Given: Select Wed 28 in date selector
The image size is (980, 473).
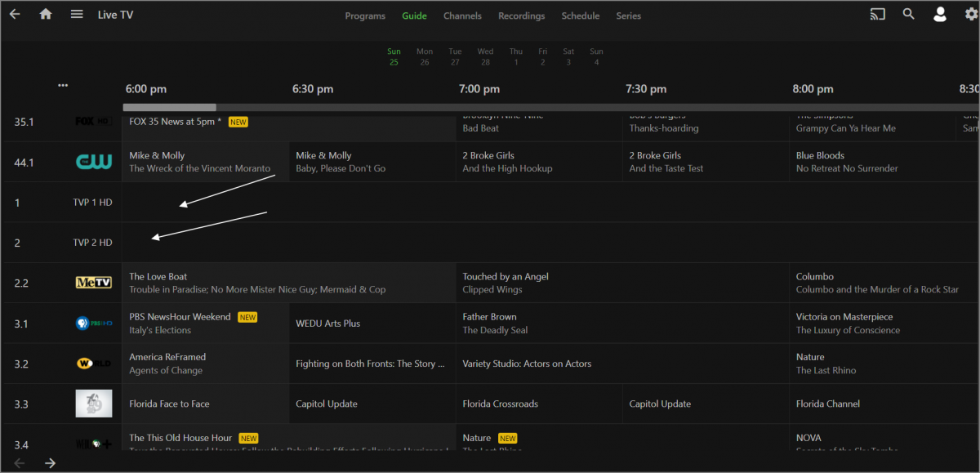Looking at the screenshot, I should click(485, 56).
